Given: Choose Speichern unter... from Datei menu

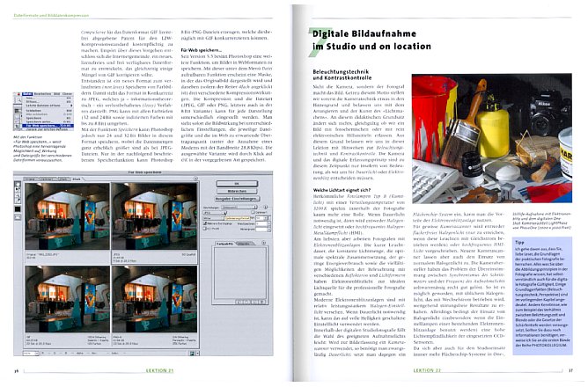Looking at the screenshot, I should (48, 121).
